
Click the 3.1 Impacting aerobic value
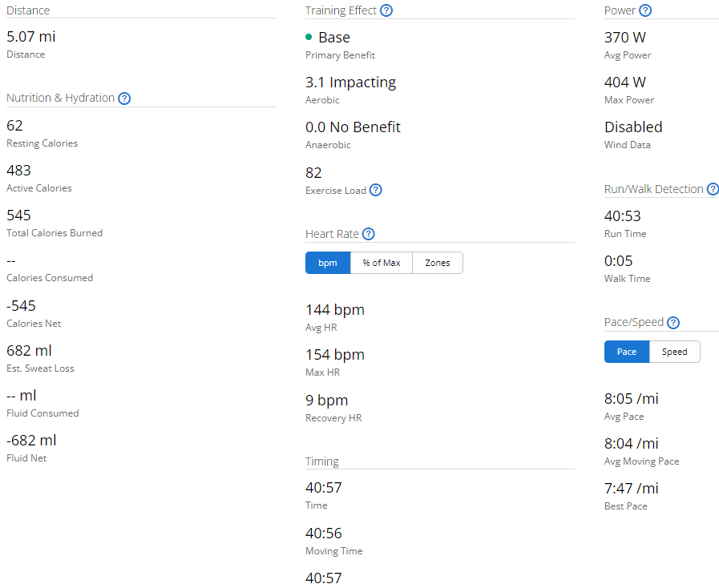pos(350,83)
